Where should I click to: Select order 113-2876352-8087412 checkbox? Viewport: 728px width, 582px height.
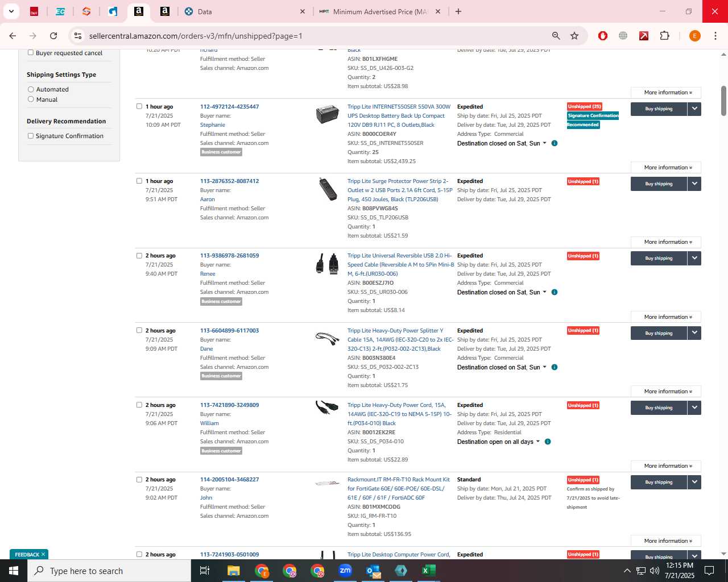[x=139, y=181]
